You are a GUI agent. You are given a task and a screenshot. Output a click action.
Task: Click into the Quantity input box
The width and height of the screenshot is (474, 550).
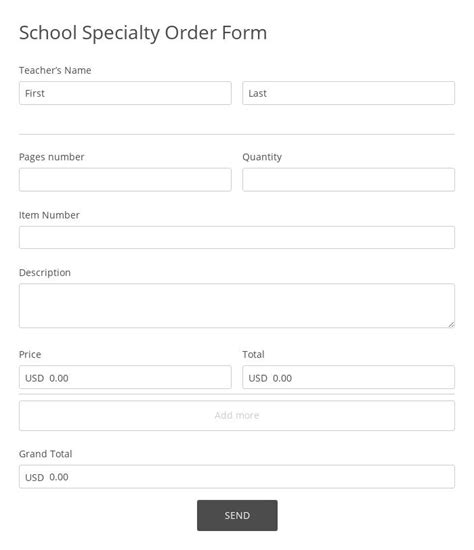[x=348, y=180]
